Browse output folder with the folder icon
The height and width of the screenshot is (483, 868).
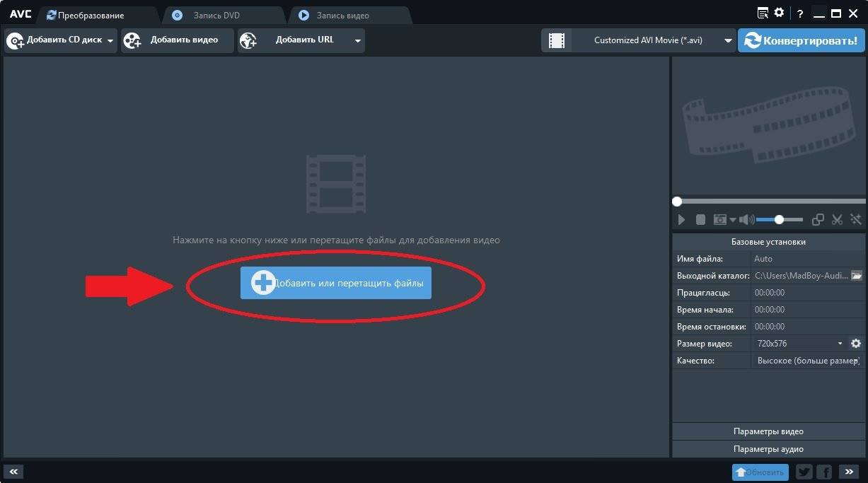point(856,276)
